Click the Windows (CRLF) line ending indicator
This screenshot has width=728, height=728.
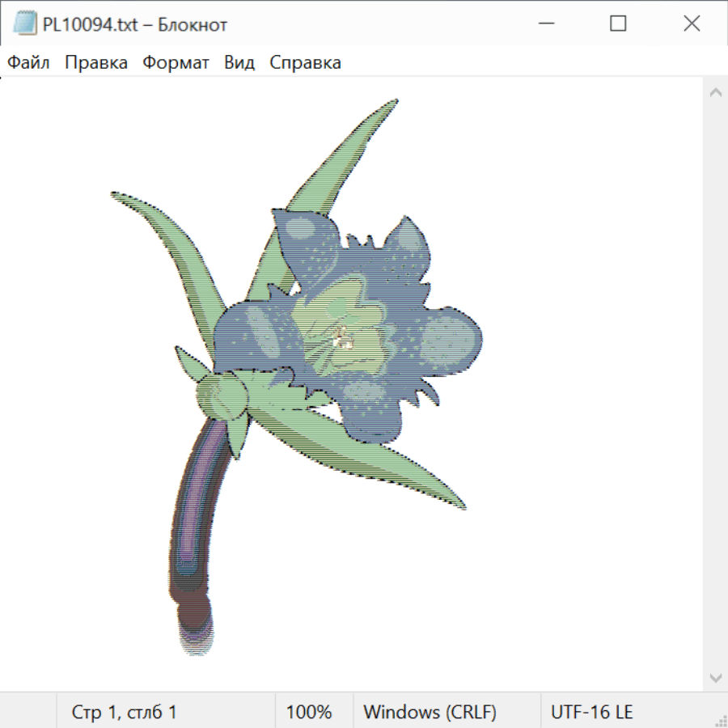point(430,713)
